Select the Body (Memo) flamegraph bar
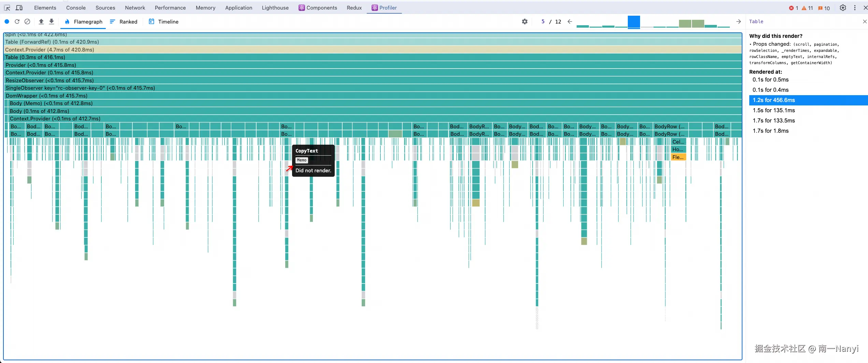Viewport: 868px width, 363px height. pyautogui.click(x=375, y=103)
